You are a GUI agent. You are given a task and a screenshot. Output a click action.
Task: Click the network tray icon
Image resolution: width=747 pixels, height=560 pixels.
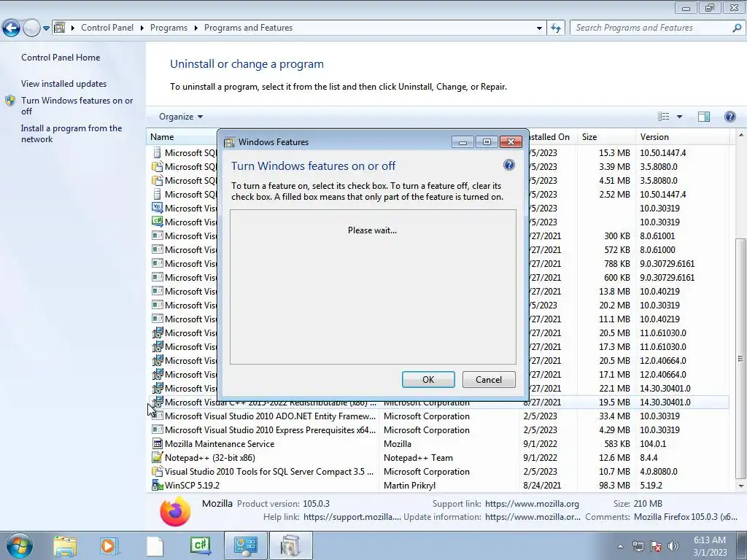tap(638, 547)
